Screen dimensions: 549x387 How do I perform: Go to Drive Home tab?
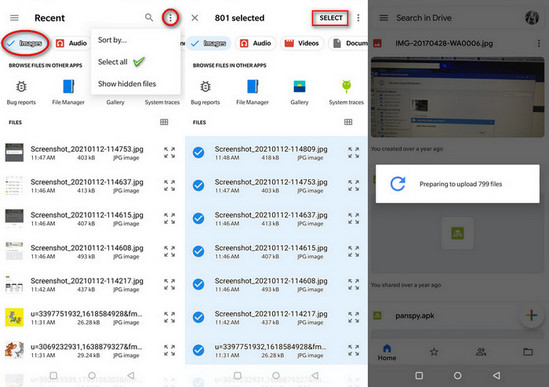387,352
